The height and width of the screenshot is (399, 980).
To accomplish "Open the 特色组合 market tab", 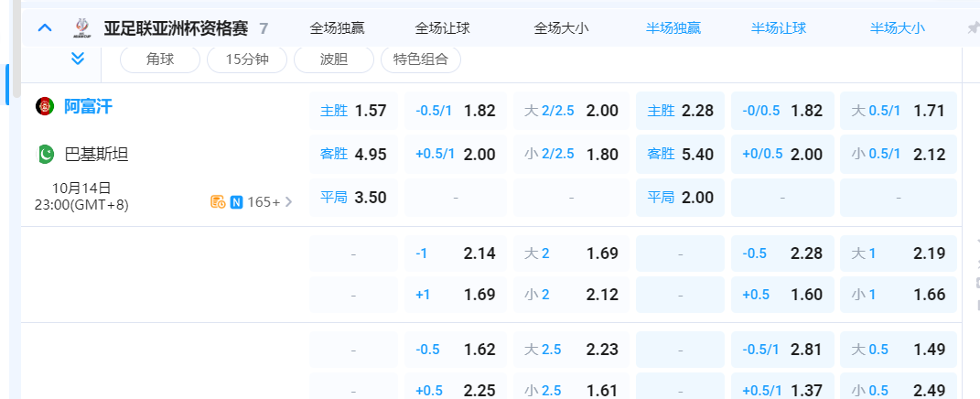I will pos(420,59).
